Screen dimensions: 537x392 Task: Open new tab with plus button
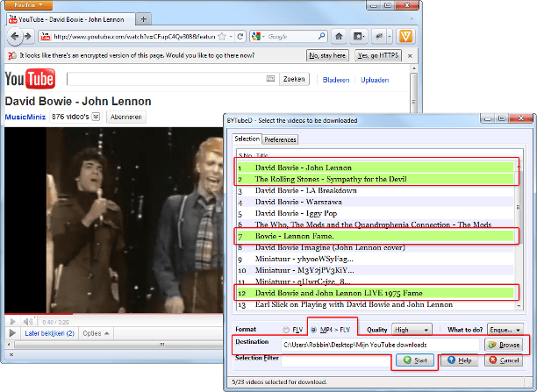(x=144, y=19)
